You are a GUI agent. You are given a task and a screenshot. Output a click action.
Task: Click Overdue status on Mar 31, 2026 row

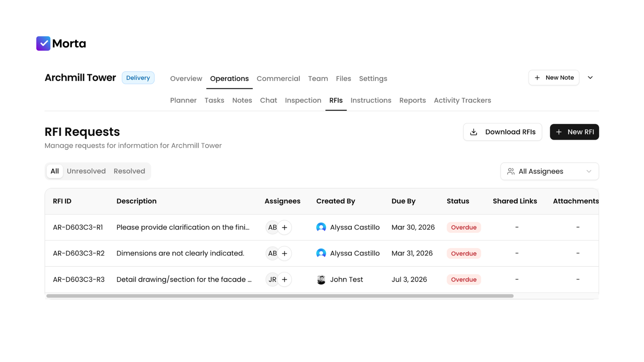click(x=464, y=253)
